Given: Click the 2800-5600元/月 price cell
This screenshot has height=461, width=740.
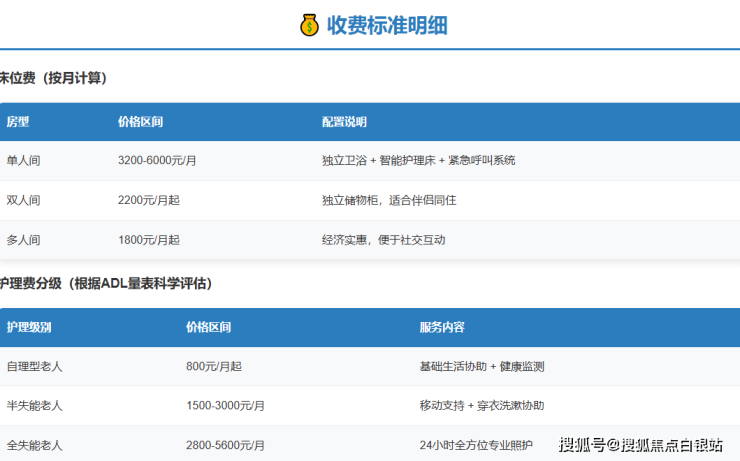Looking at the screenshot, I should pos(225,445).
